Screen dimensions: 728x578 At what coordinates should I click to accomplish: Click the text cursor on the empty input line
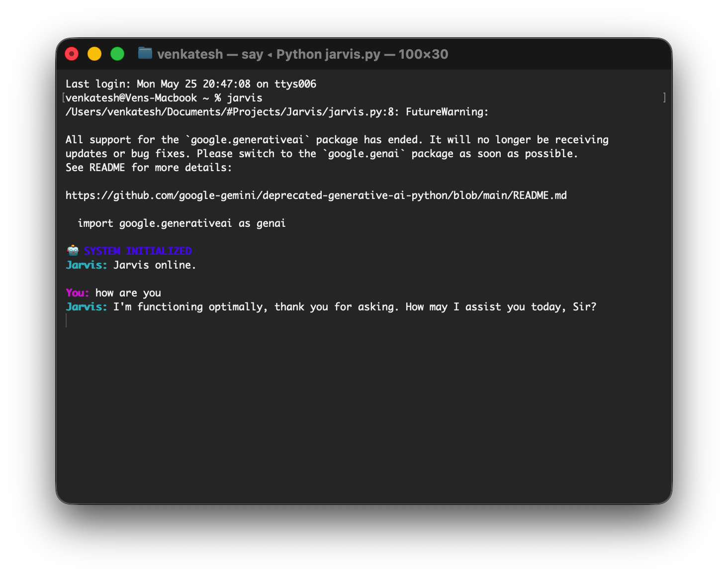point(66,321)
